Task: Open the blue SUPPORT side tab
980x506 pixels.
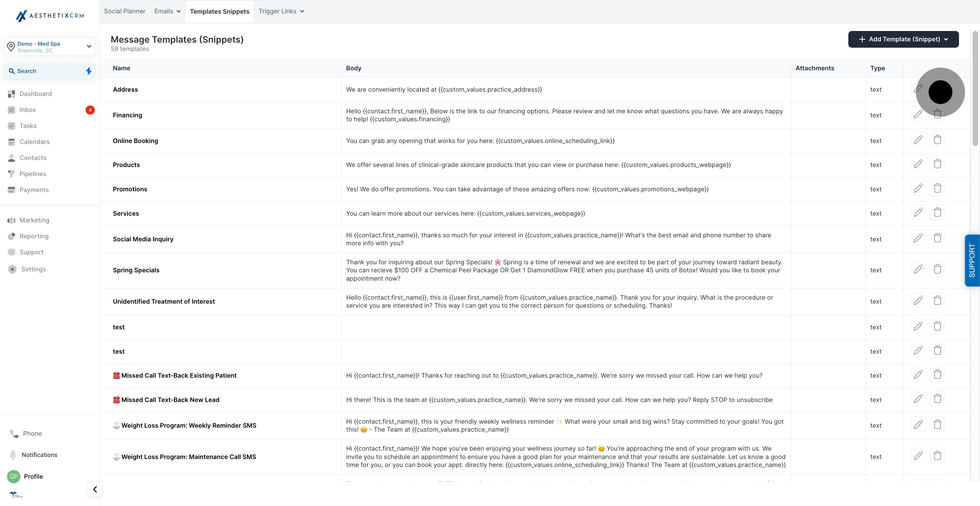Action: (972, 261)
